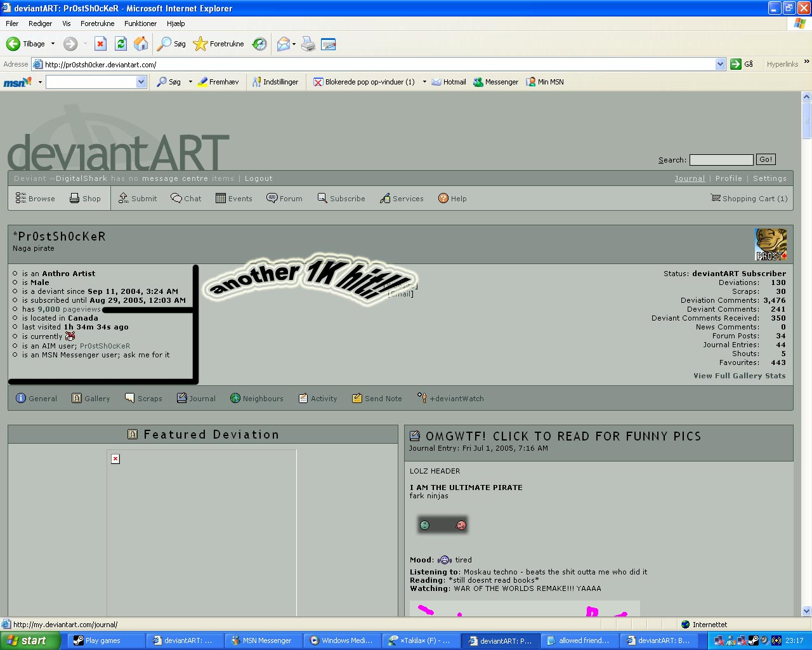Open the History clock icon in toolbar

coord(259,44)
